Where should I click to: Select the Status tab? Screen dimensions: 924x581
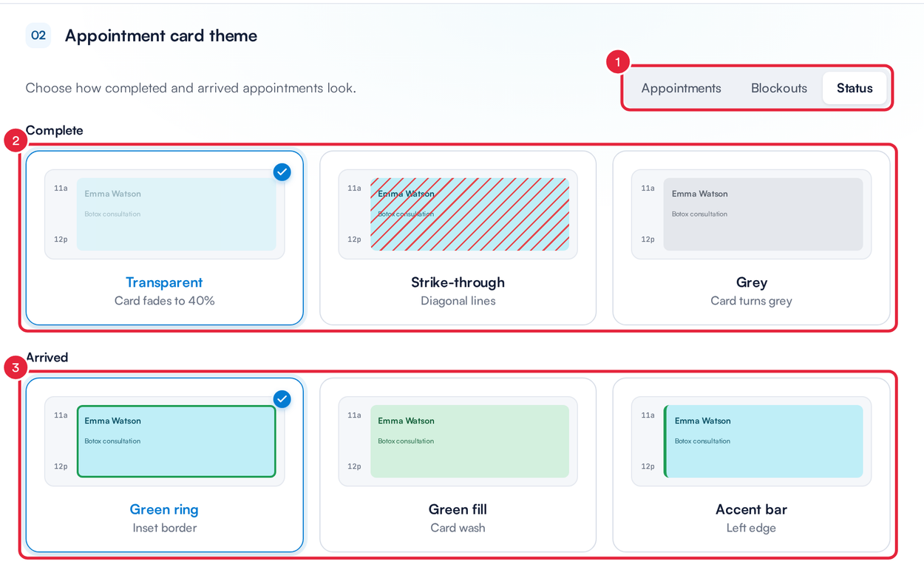(x=855, y=88)
